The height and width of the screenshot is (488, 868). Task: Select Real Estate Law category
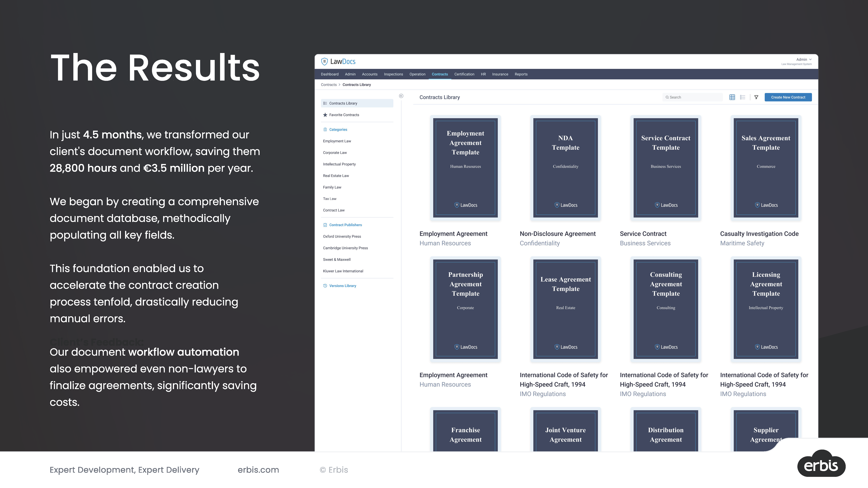pos(336,176)
